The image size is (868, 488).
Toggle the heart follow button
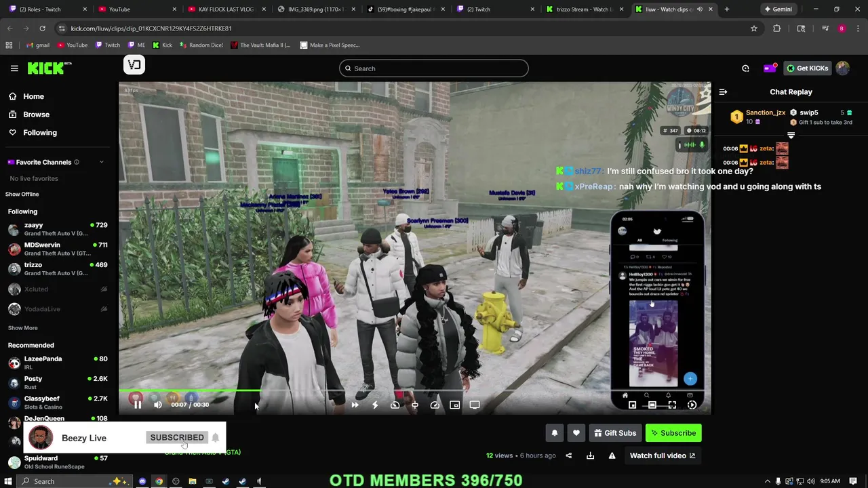(576, 433)
